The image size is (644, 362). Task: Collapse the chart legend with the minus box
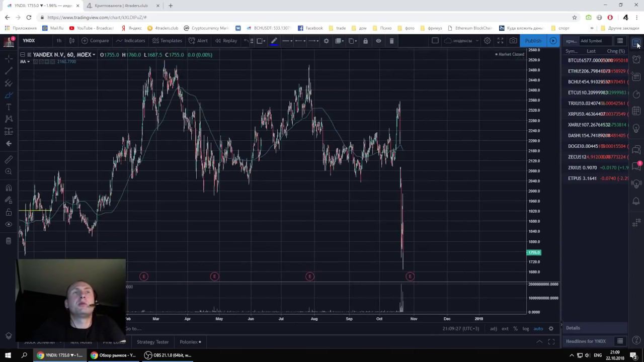[23, 55]
